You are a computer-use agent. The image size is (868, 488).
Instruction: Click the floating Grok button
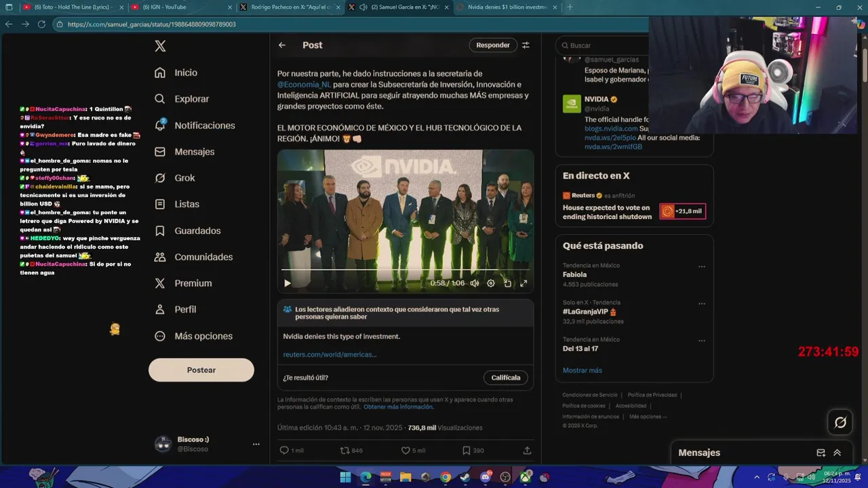(840, 422)
